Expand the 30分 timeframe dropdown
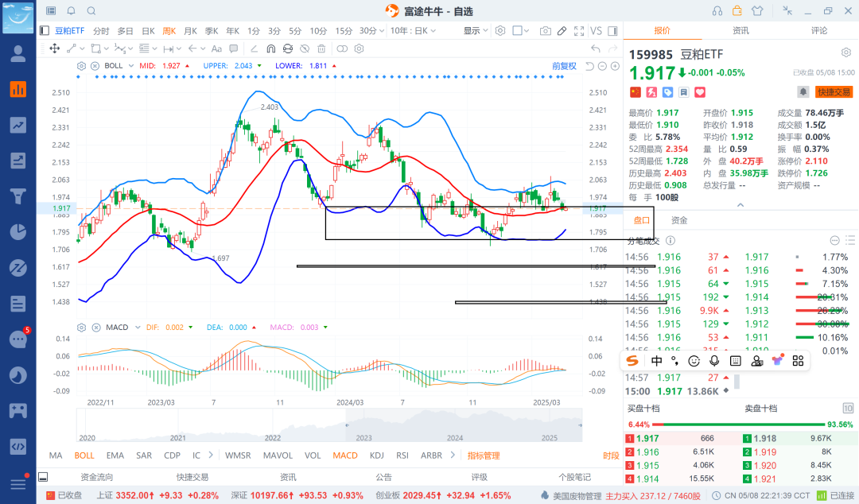The width and height of the screenshot is (859, 504). (x=371, y=31)
